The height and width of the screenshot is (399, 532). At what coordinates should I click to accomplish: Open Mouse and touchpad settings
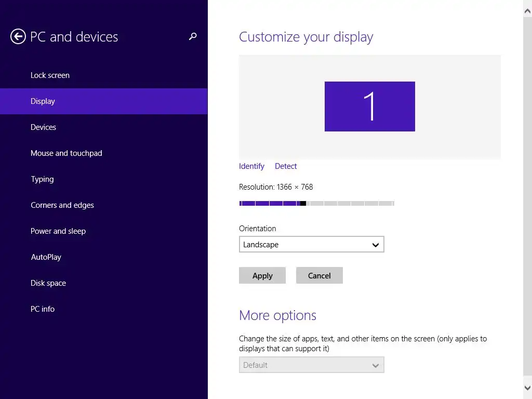click(x=103, y=153)
